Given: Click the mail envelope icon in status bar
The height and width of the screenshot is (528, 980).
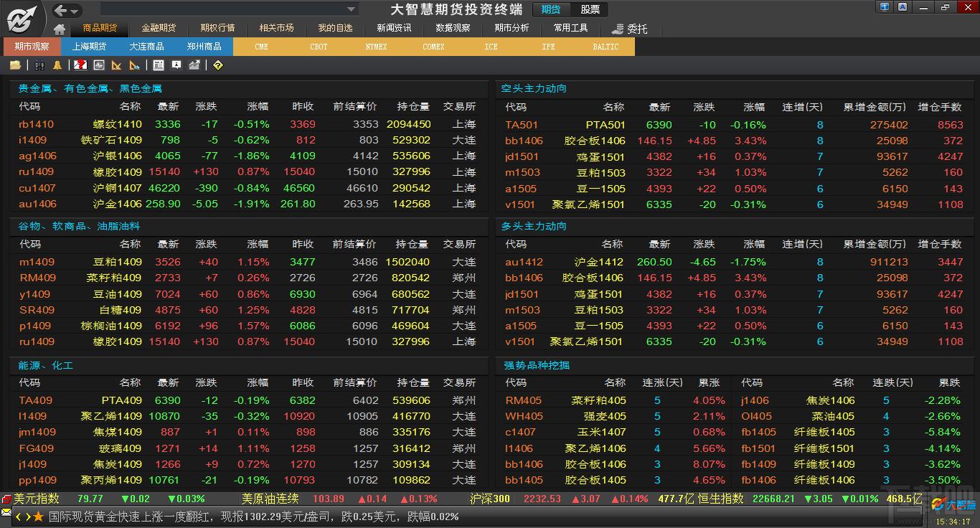Looking at the screenshot, I should point(6,514).
